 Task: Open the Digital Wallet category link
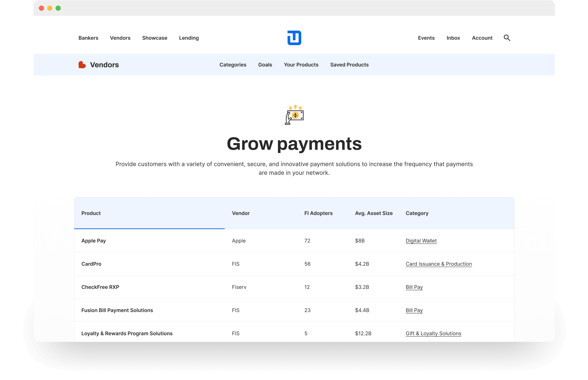pos(421,241)
